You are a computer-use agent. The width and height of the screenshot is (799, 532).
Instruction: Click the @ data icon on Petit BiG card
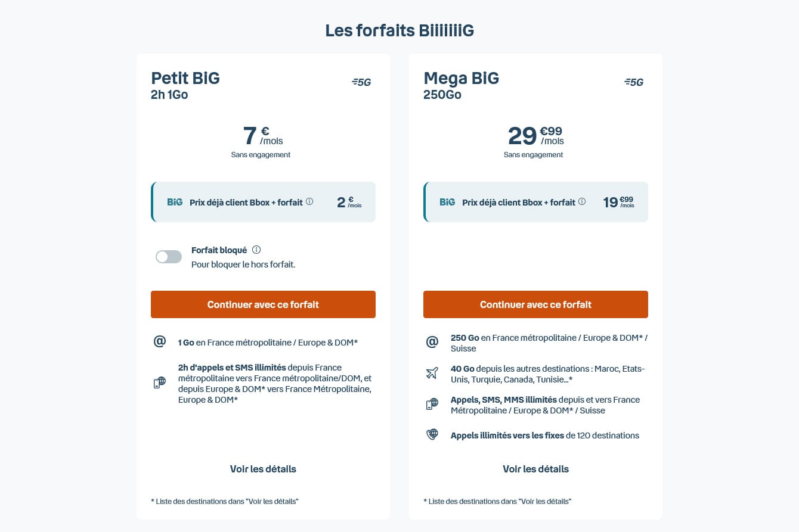pos(159,340)
